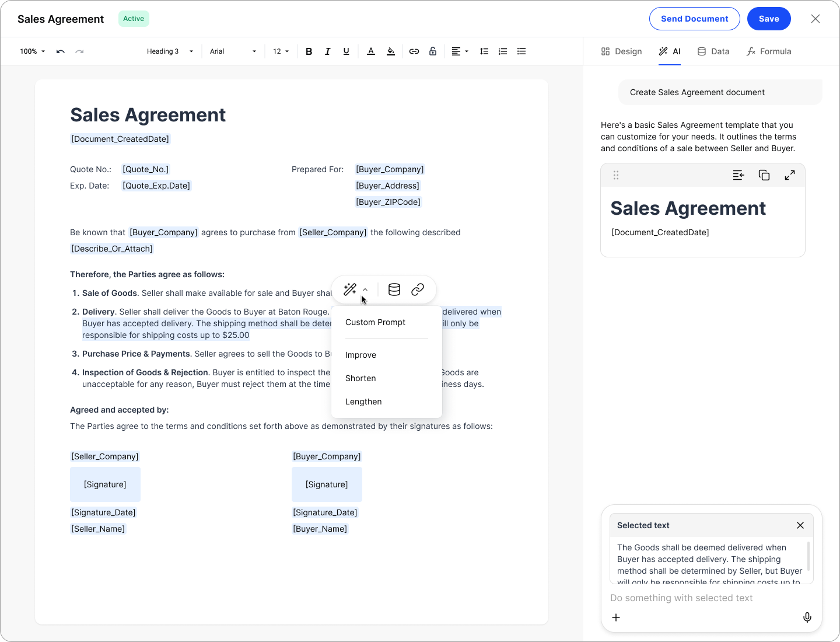The width and height of the screenshot is (840, 642).
Task: Click the database icon in the floating toolbar
Action: coord(394,289)
